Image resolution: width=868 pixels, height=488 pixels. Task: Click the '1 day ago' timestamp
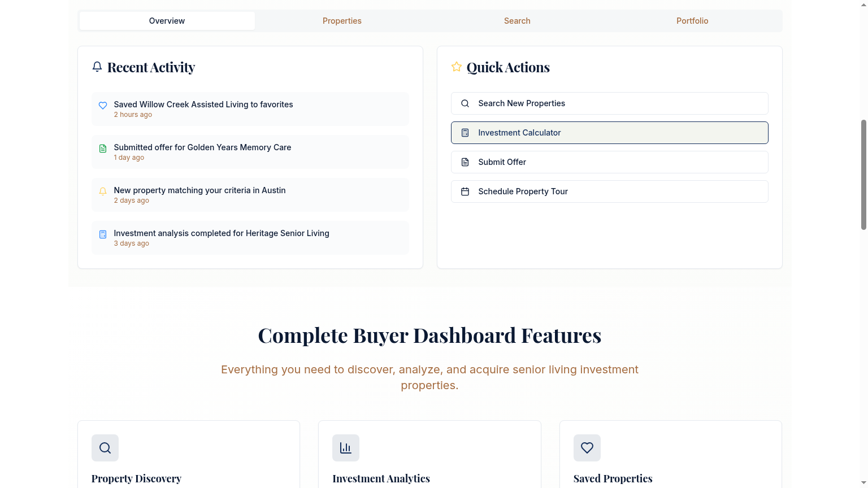point(129,158)
